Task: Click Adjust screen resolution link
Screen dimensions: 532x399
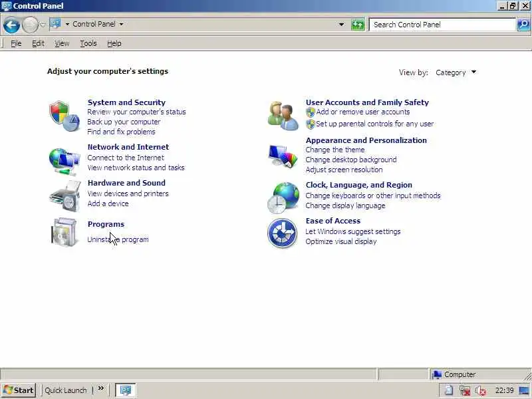Action: 344,170
